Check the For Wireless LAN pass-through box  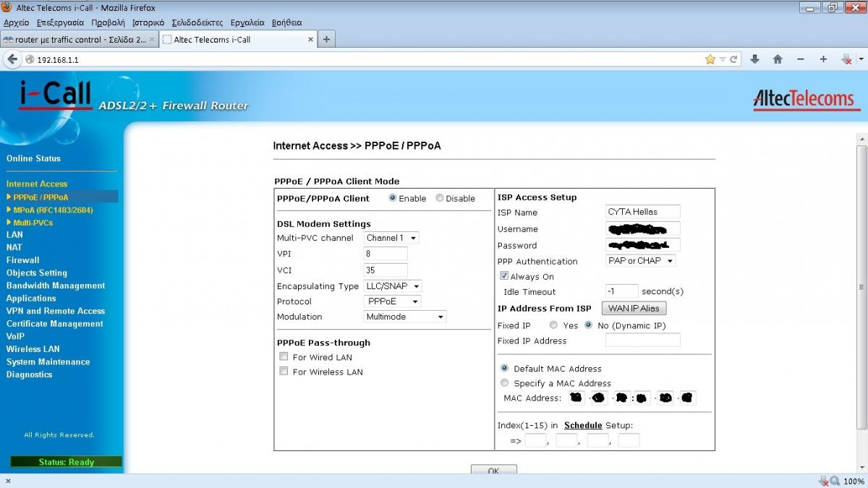[x=284, y=372]
